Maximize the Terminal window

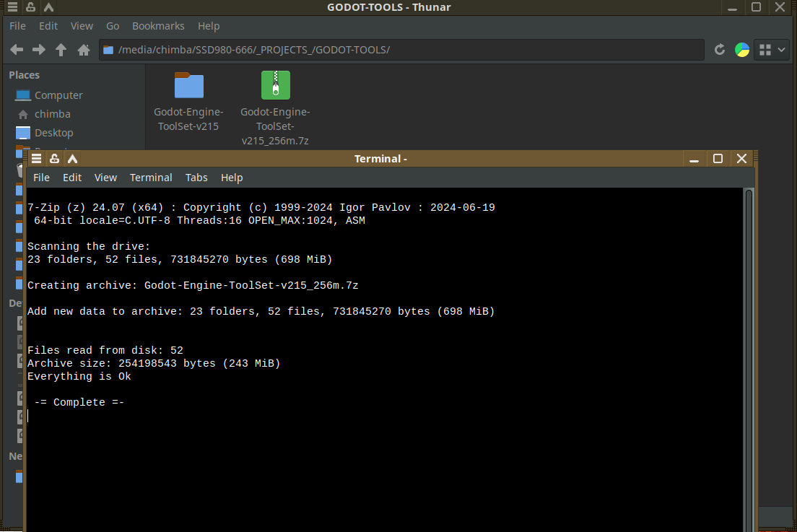(718, 159)
